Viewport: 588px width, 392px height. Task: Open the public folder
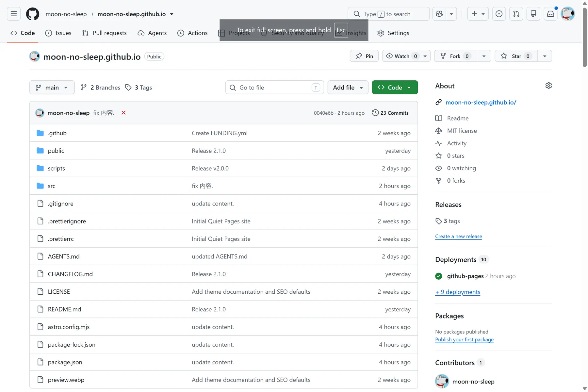(x=56, y=151)
